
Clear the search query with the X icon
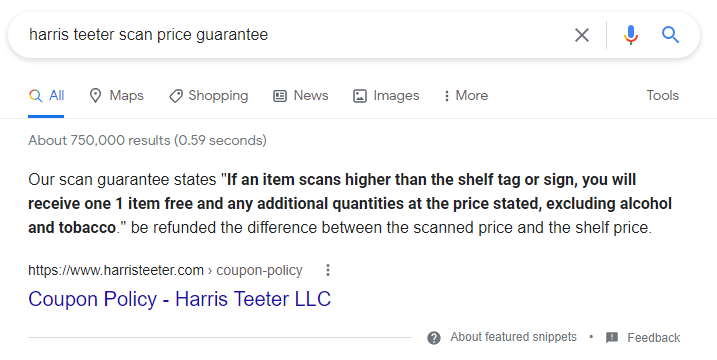(582, 35)
